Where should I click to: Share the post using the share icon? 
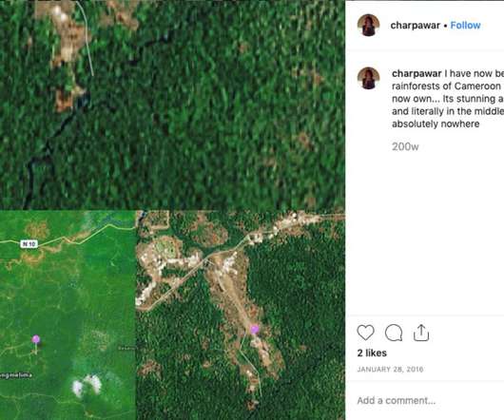click(421, 333)
